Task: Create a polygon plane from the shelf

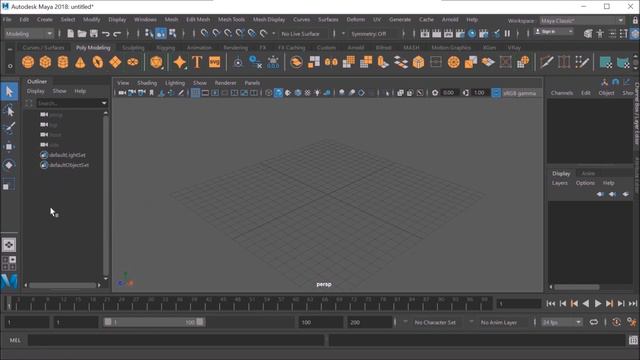Action: click(x=115, y=62)
